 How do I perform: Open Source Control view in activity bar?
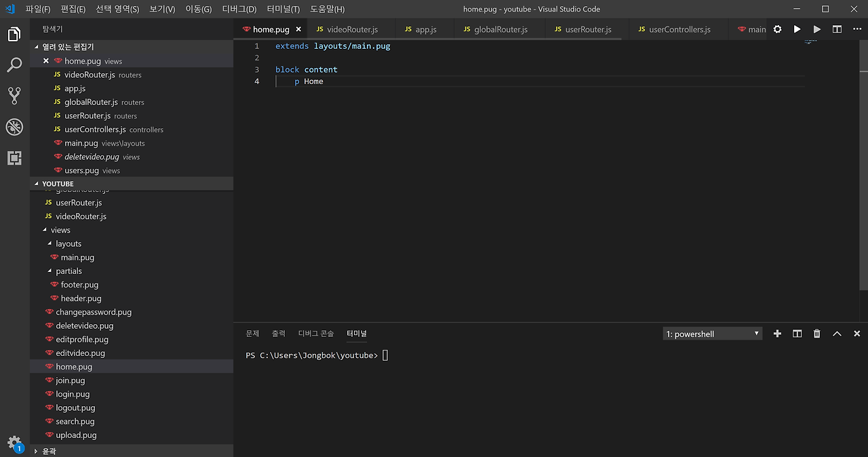14,96
